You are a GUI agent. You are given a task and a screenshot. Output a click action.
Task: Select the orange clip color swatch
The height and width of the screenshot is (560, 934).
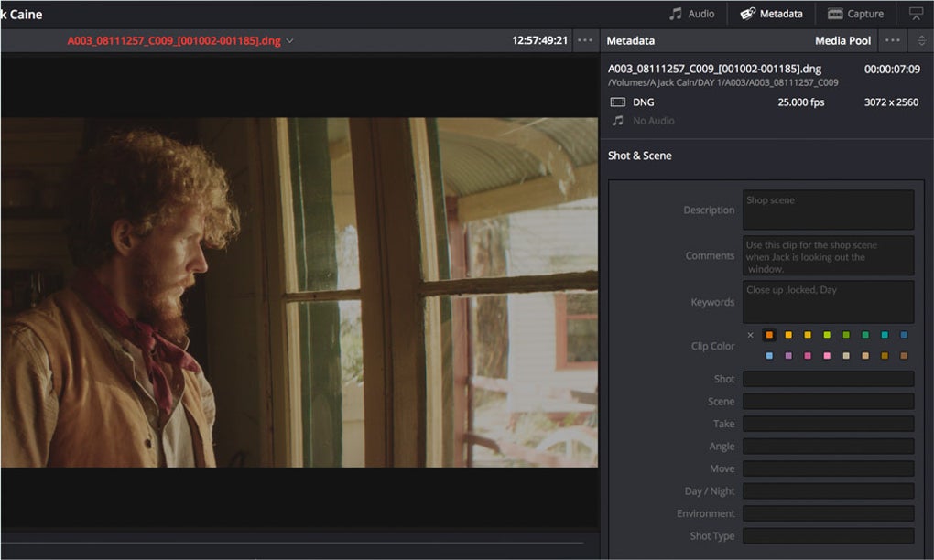(769, 335)
